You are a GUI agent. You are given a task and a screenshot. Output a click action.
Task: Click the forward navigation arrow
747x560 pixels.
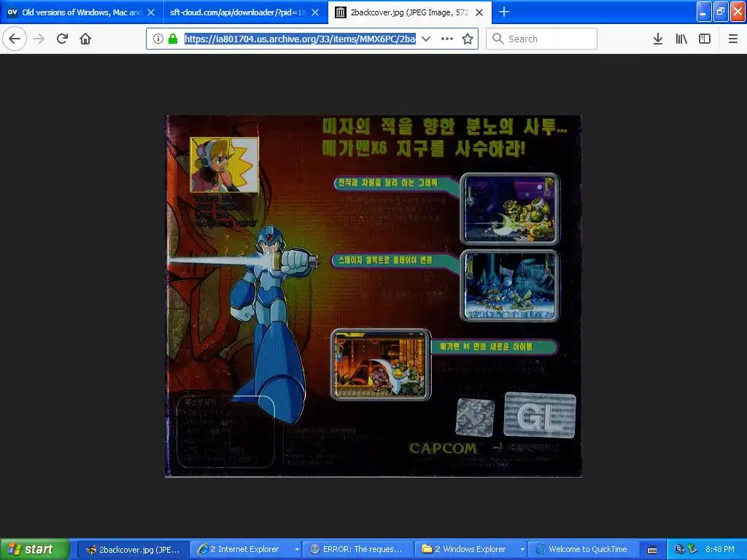click(x=39, y=39)
